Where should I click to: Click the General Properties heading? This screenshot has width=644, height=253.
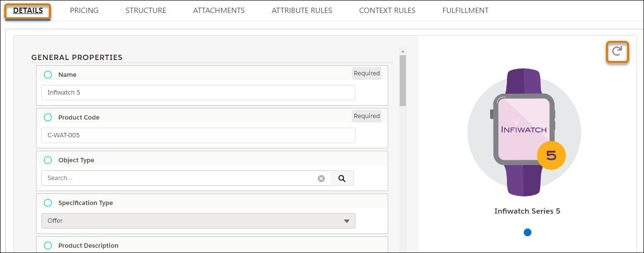[x=77, y=57]
